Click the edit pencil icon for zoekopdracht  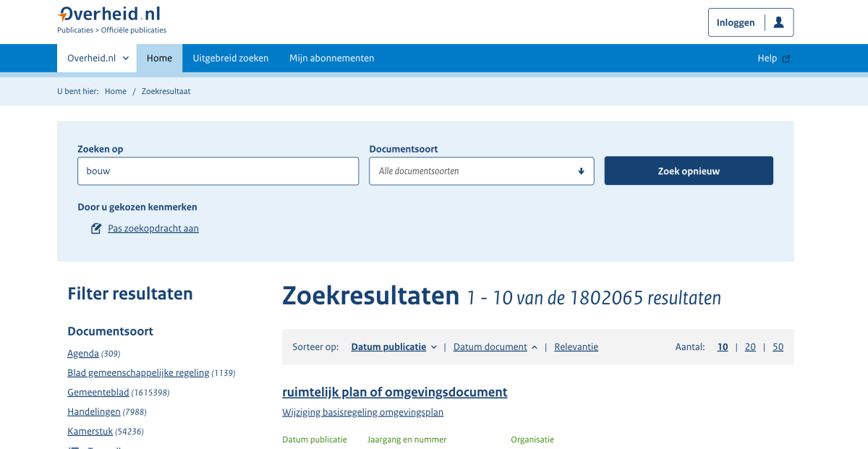point(96,228)
